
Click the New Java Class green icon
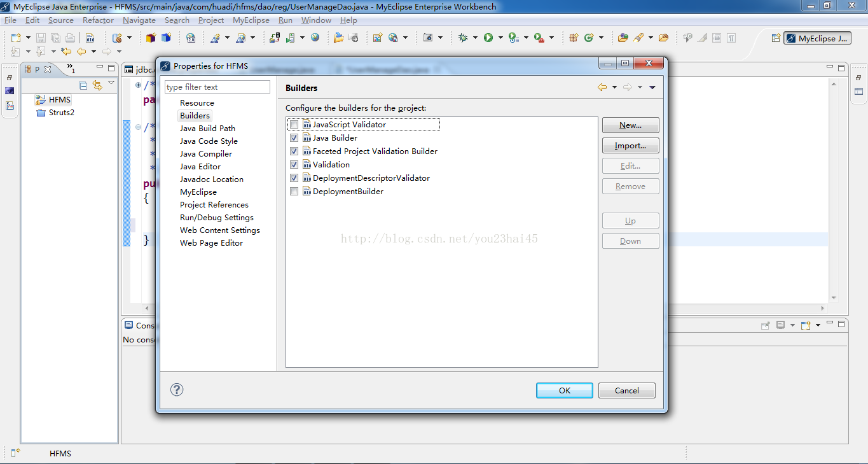[589, 38]
